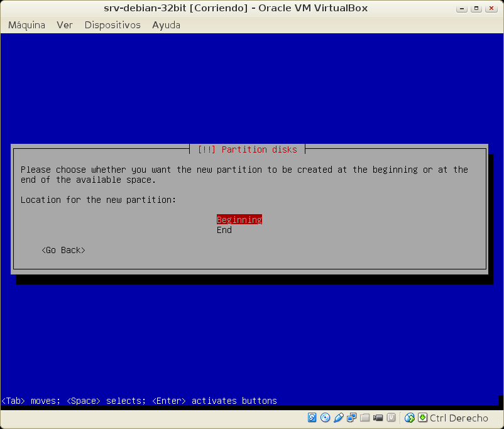Click the shared folders status icon
This screenshot has height=429, width=504.
364,418
